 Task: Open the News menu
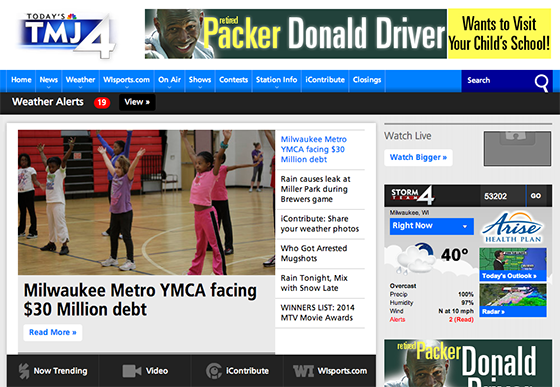click(x=49, y=80)
